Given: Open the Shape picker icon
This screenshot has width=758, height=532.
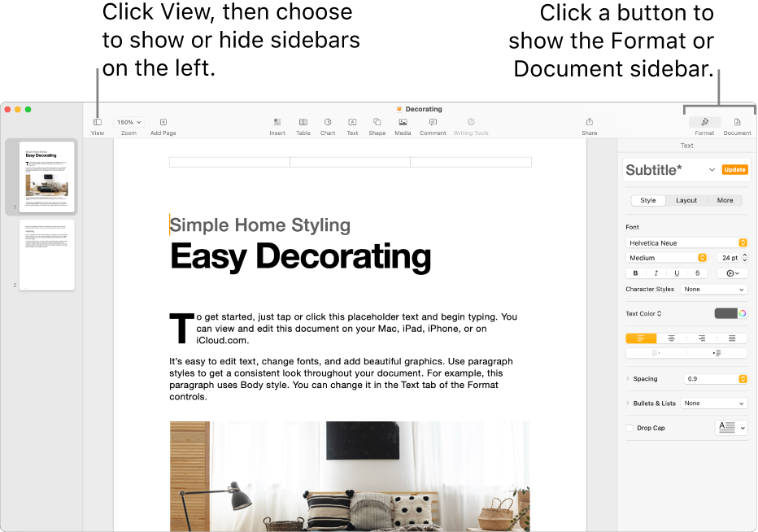Looking at the screenshot, I should tap(377, 124).
